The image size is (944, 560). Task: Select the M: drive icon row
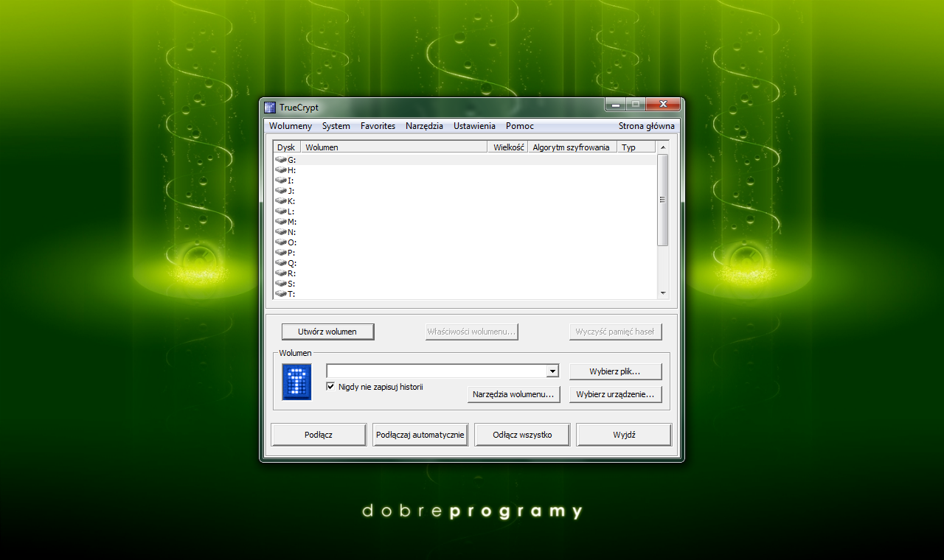pos(281,222)
